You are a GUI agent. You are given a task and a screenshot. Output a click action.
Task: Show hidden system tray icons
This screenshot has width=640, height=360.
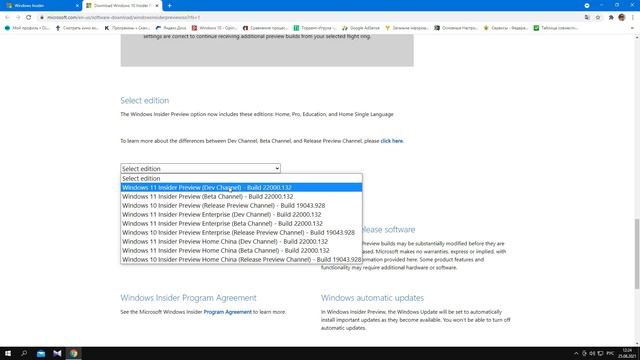click(576, 353)
